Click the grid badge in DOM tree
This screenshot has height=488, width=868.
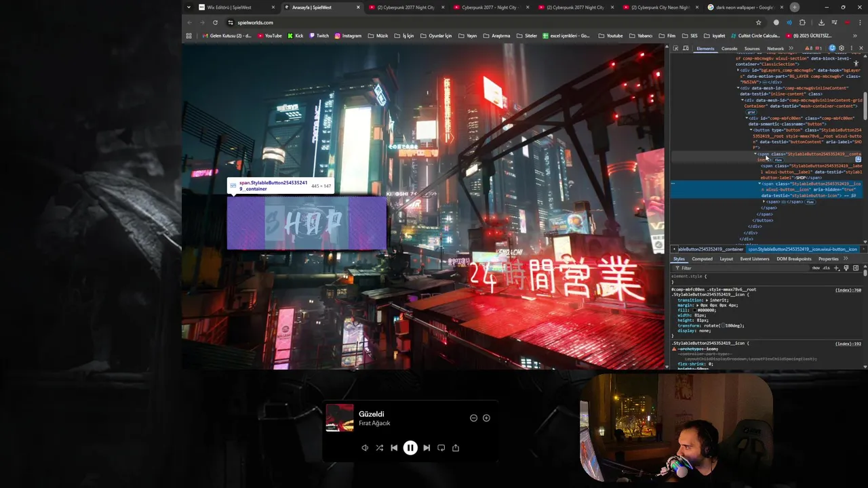point(751,112)
